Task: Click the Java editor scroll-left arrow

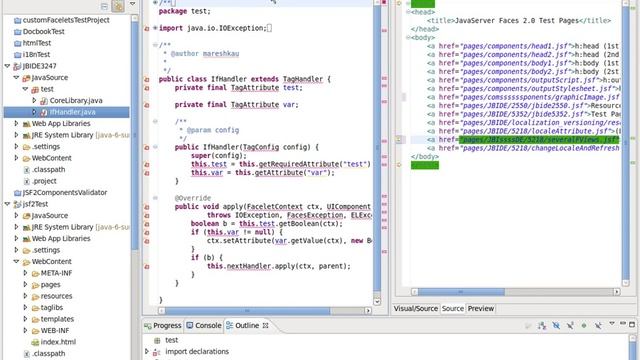Action: pyautogui.click(x=162, y=311)
